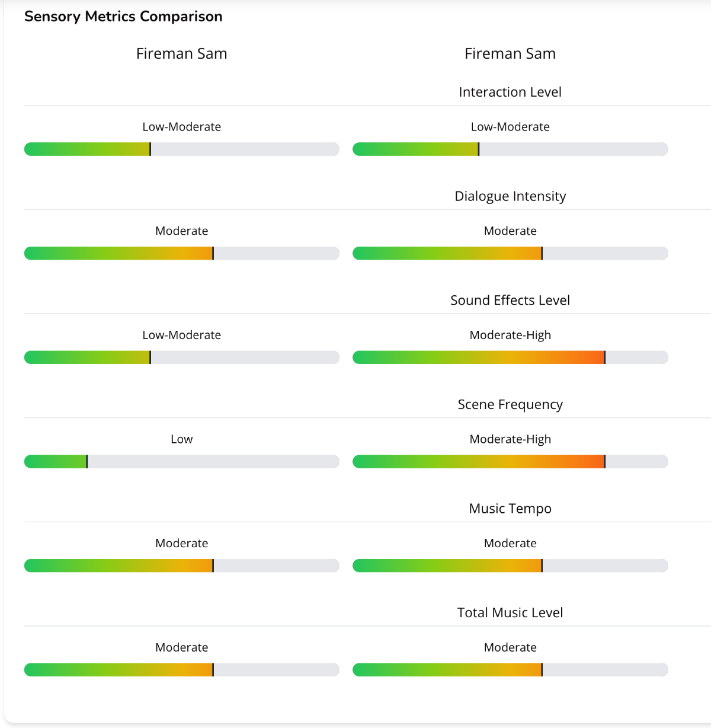Click the right column Total Music Level bar
The image size is (711, 728).
coord(510,670)
